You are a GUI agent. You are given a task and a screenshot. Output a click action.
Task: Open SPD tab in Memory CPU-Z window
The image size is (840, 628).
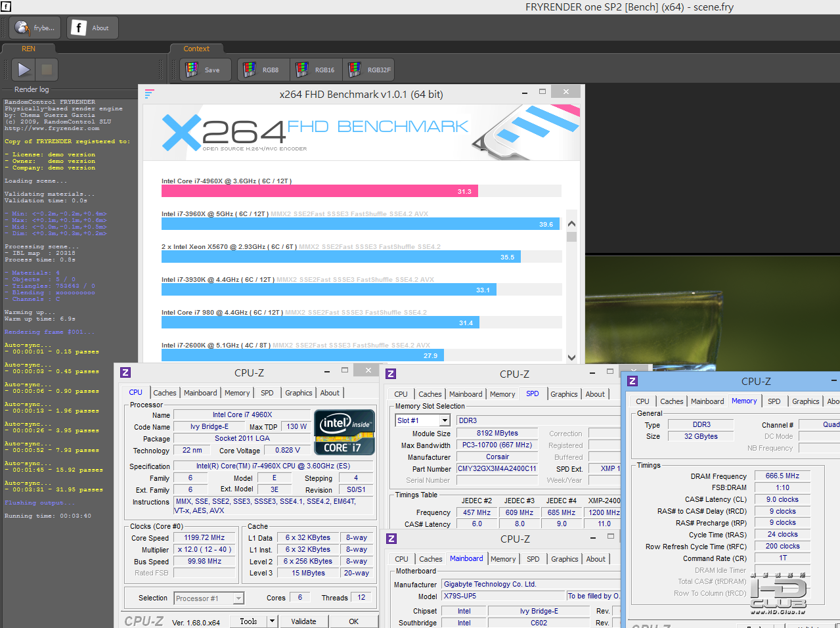tap(774, 401)
